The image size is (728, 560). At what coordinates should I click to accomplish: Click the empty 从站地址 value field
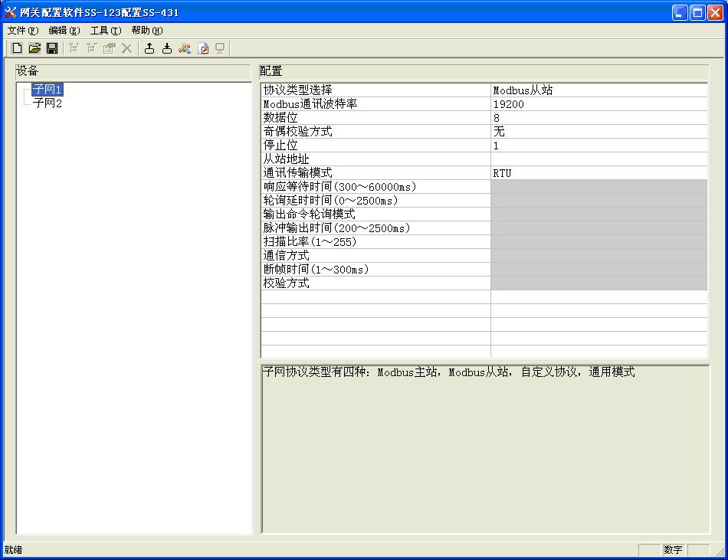click(x=598, y=159)
